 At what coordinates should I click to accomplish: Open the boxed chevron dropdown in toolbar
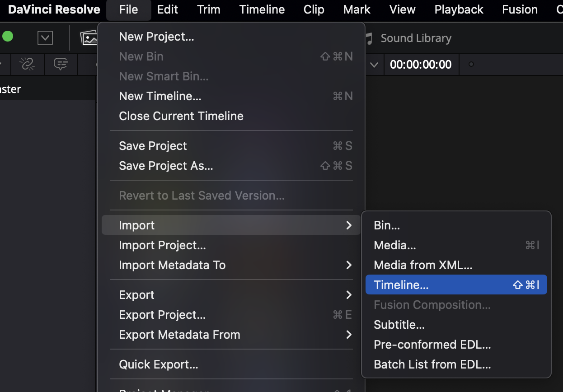point(45,38)
